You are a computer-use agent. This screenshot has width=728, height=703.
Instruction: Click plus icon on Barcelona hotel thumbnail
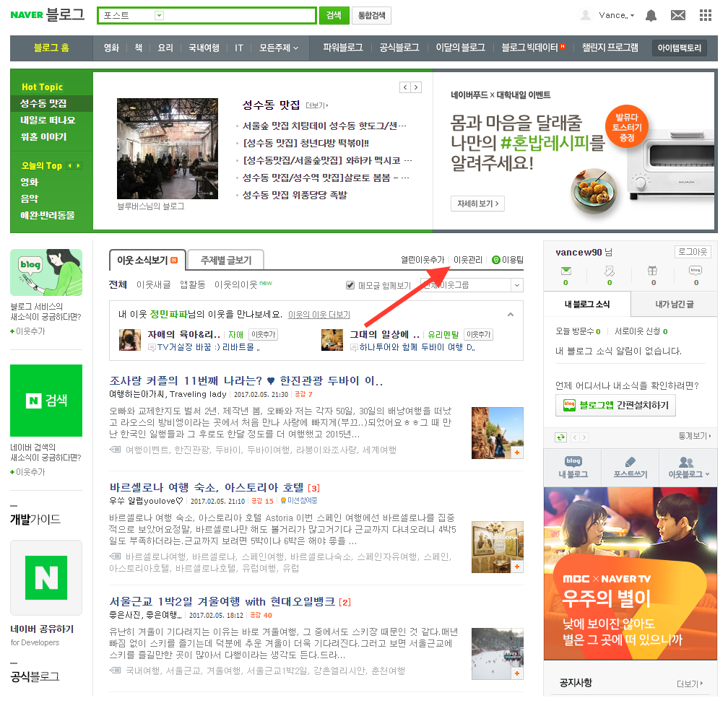pyautogui.click(x=517, y=567)
